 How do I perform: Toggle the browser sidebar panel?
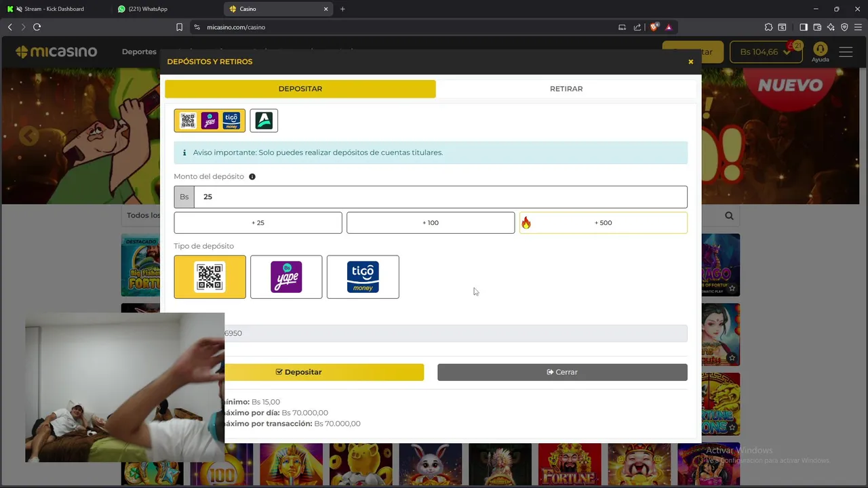click(804, 27)
